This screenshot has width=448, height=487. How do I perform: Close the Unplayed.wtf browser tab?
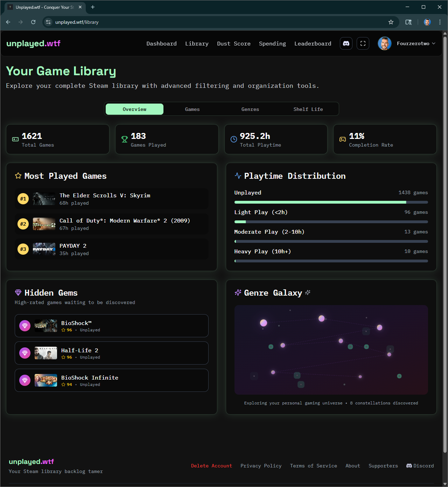click(80, 7)
